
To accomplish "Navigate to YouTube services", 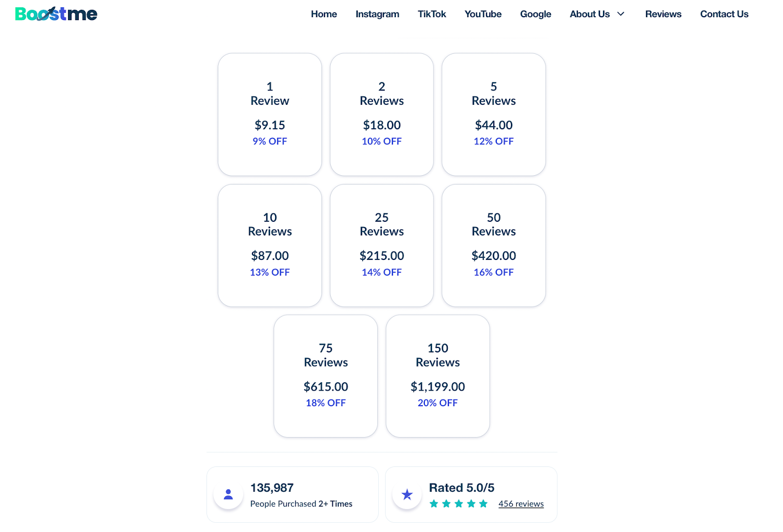I will (x=483, y=14).
